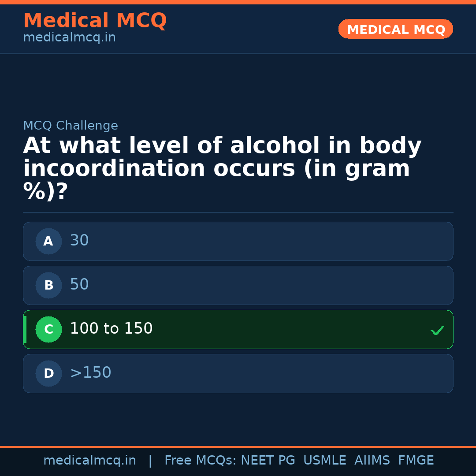This screenshot has height=476, width=476.
Task: Click the green accent bar on option C
Action: [25, 329]
